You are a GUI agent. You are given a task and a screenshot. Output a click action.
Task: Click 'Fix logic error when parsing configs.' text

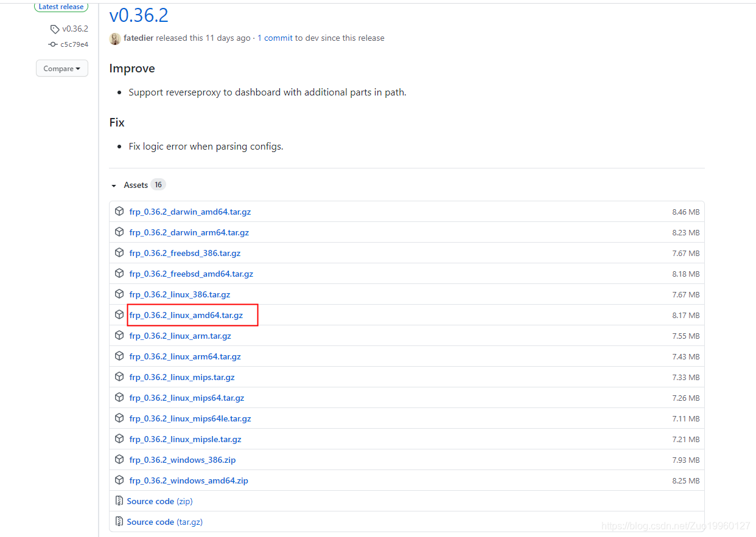coord(206,147)
